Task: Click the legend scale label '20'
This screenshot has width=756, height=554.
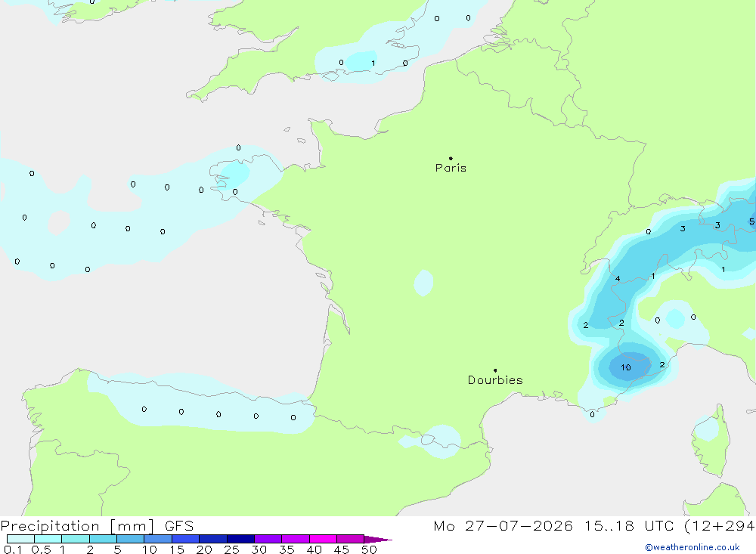Action: tap(204, 549)
